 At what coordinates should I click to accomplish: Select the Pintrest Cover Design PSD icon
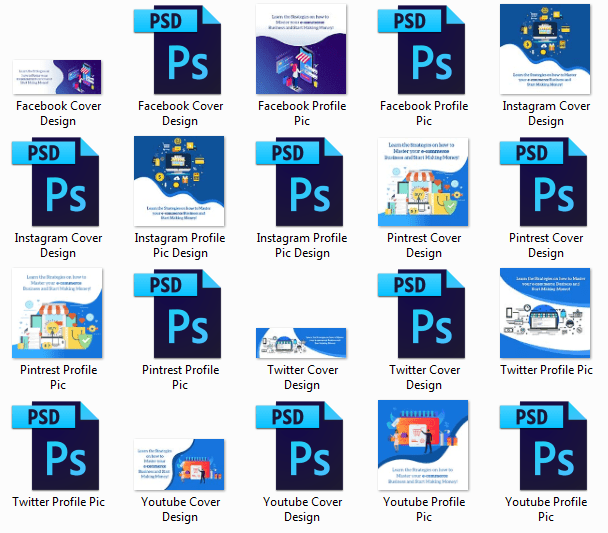(543, 181)
